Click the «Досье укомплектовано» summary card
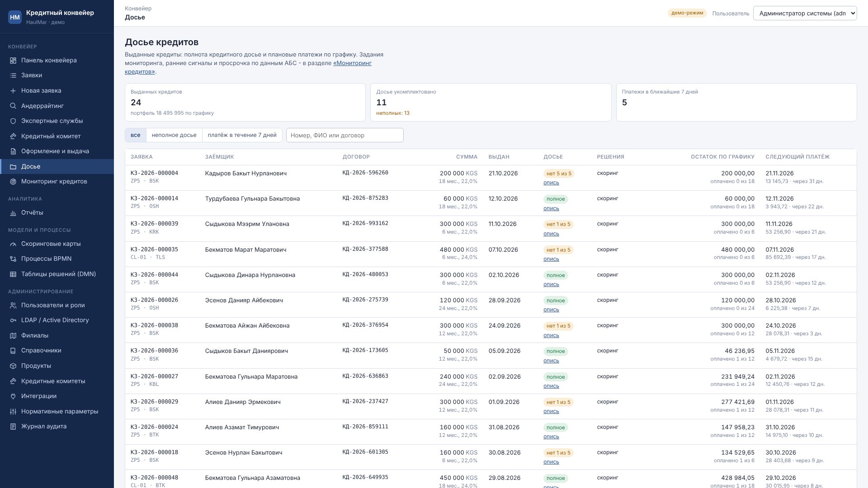This screenshot has height=488, width=868. 491,102
